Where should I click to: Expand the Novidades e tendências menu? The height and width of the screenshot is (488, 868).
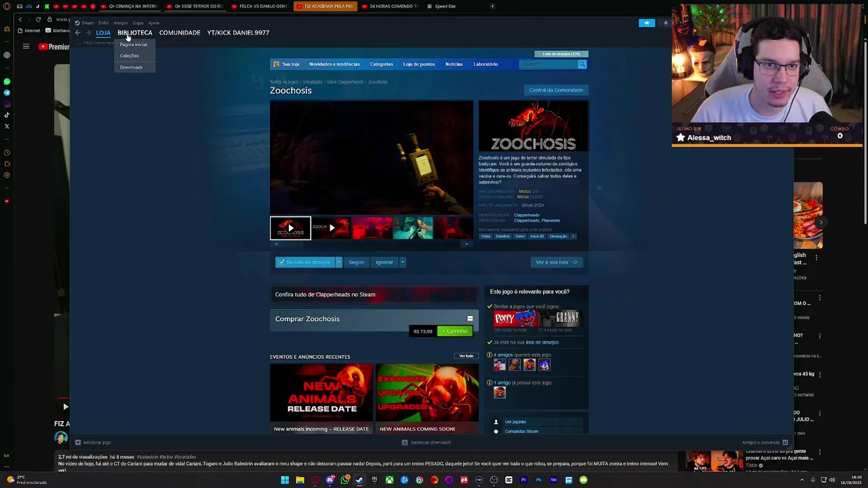(x=334, y=64)
